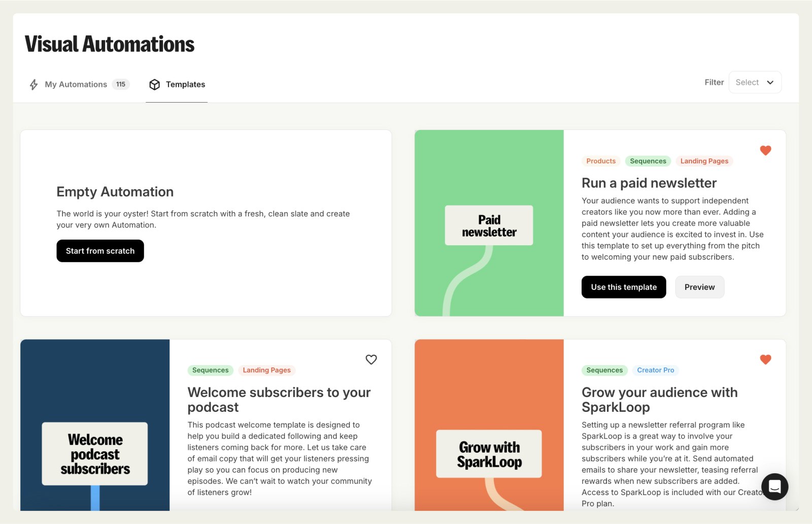
Task: Click the Templates cube icon
Action: [155, 84]
